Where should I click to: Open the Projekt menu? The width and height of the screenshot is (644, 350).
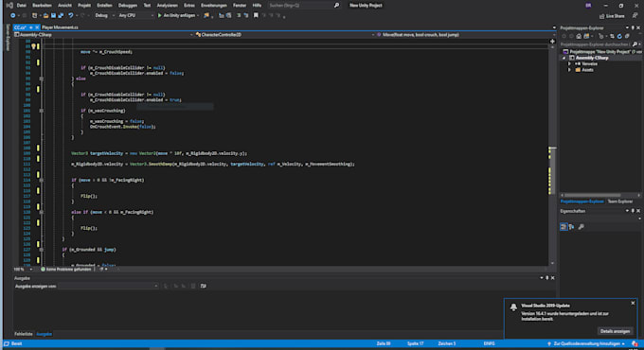[84, 6]
